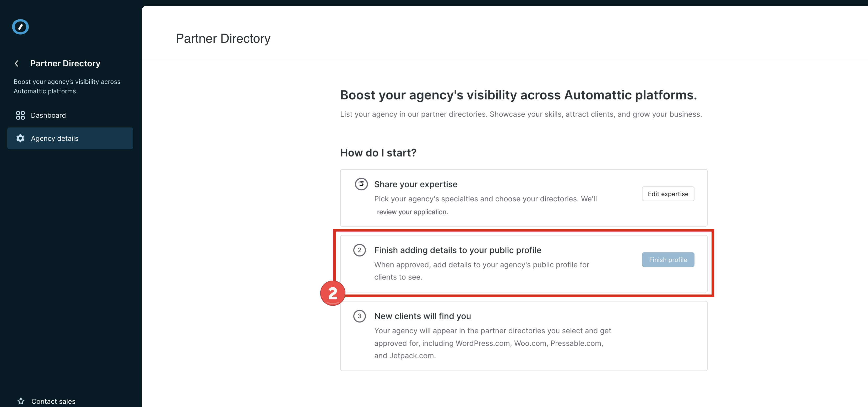Click the Agency details gear icon

click(x=20, y=138)
